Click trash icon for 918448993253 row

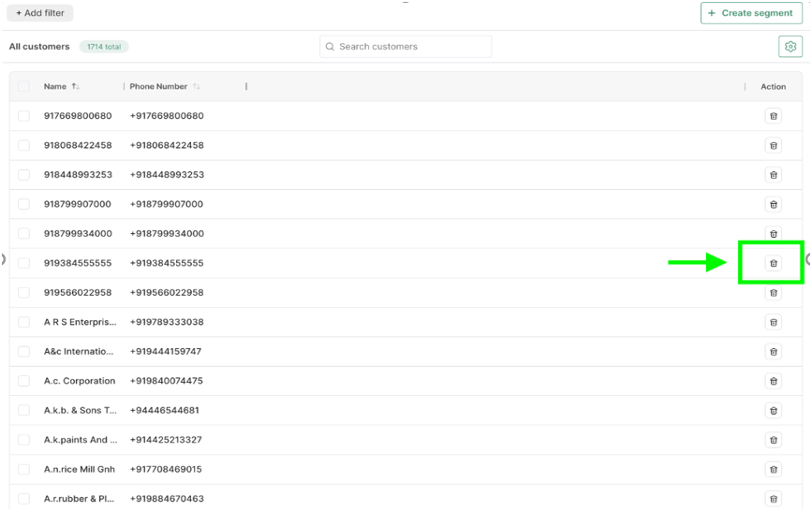coord(773,175)
